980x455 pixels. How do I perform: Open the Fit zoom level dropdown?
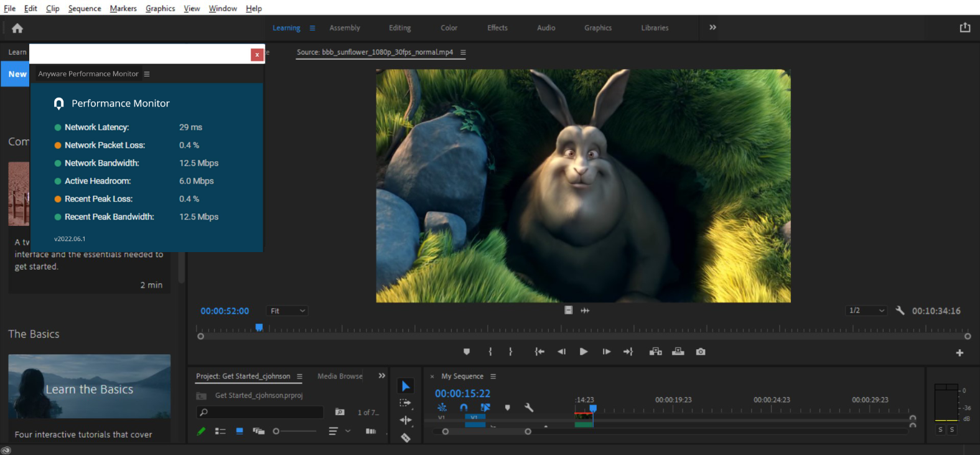click(287, 311)
